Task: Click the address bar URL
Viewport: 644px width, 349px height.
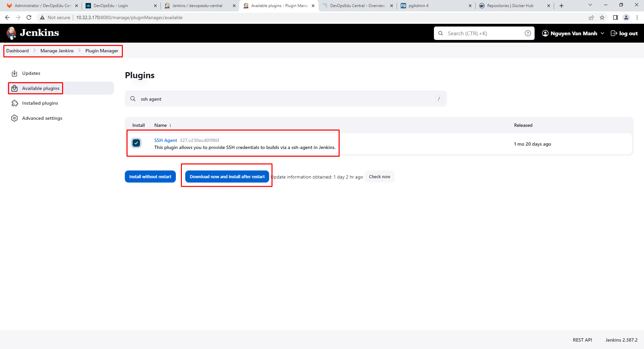Action: (129, 17)
